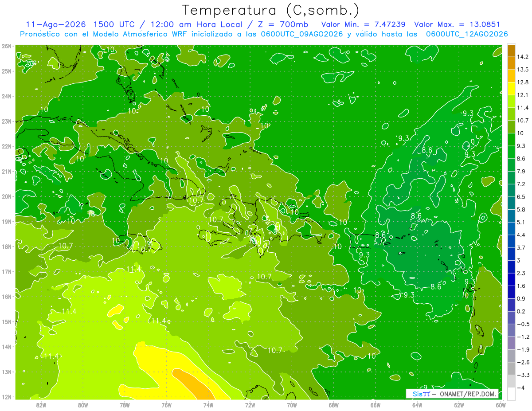Screen dimensions: 532x411
Task: Click the -3.3 legend label
Action: (x=523, y=375)
